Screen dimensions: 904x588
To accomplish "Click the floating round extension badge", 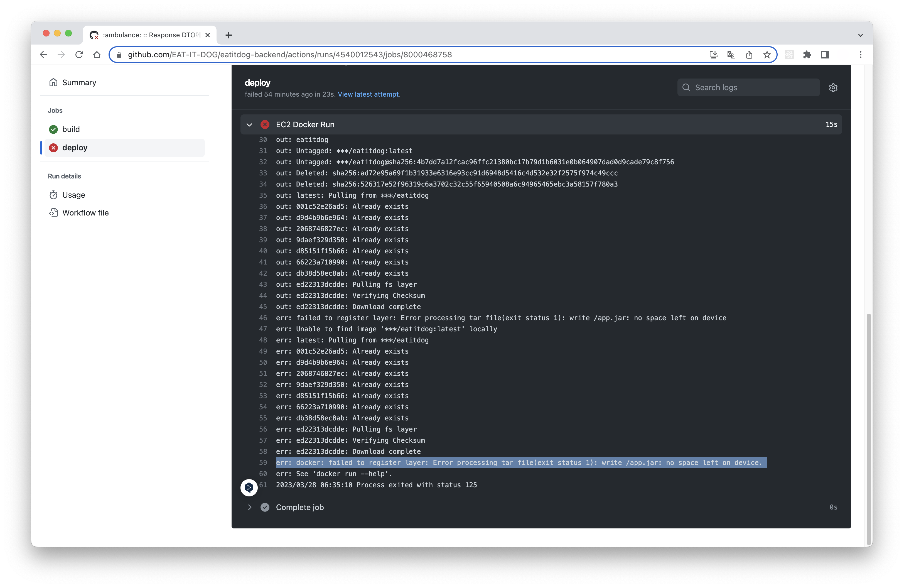I will point(249,487).
